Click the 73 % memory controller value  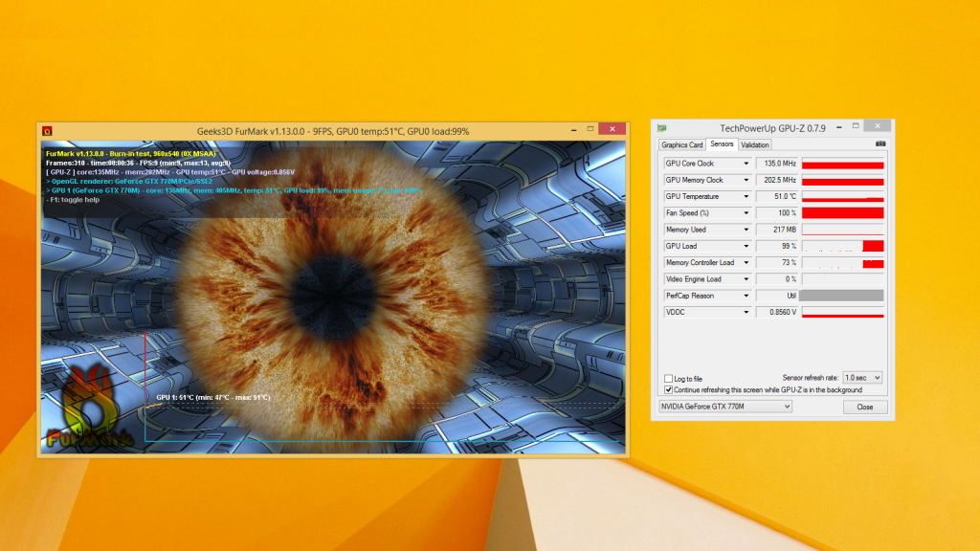pyautogui.click(x=777, y=263)
